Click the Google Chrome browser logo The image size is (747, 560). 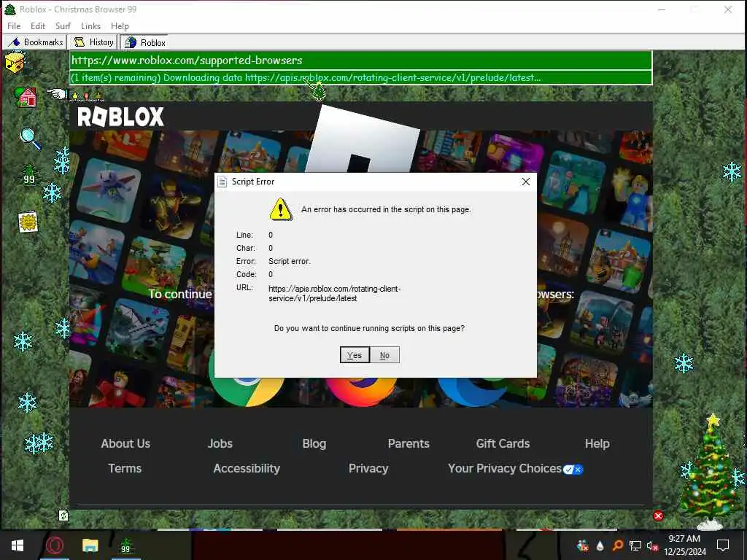click(x=247, y=392)
